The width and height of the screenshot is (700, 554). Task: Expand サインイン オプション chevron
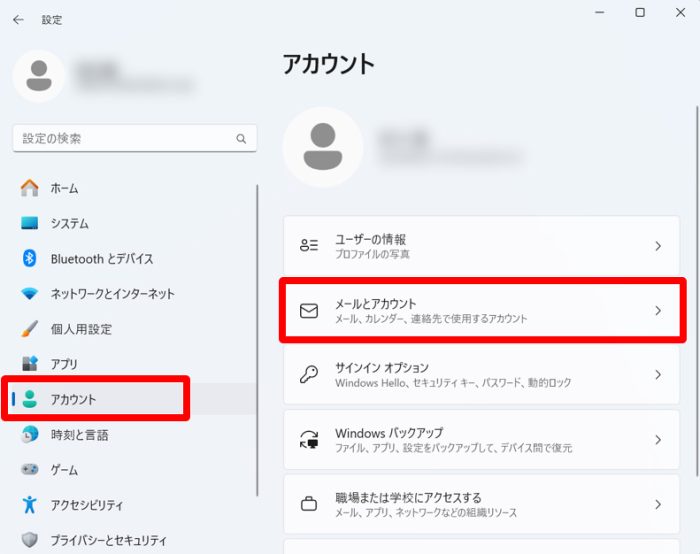(657, 375)
